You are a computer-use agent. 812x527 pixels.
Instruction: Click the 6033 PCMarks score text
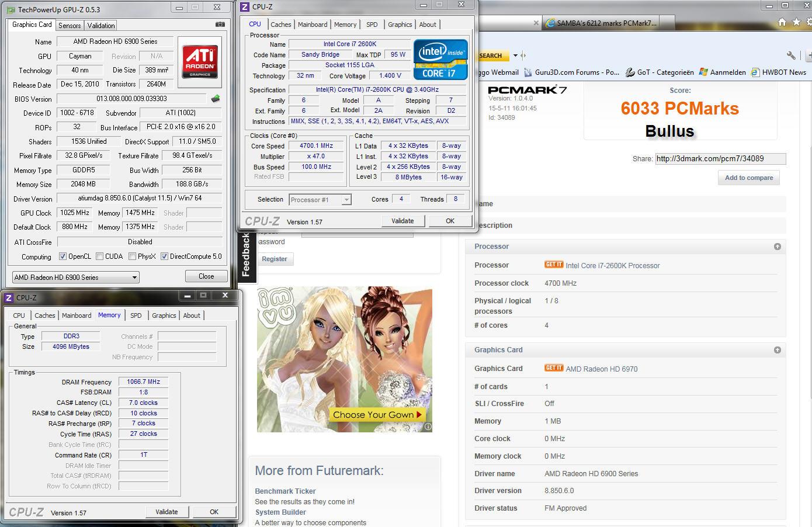[x=680, y=108]
